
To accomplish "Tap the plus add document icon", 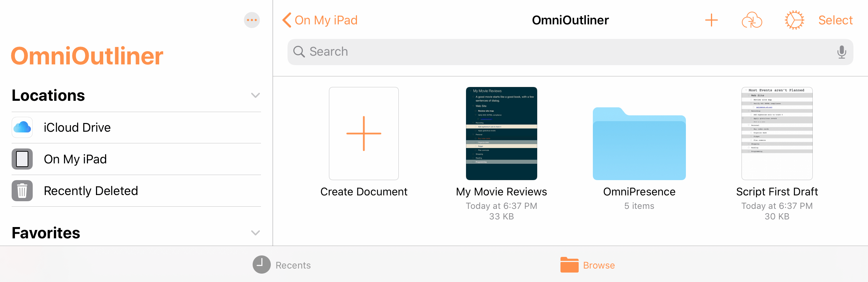I will coord(711,20).
